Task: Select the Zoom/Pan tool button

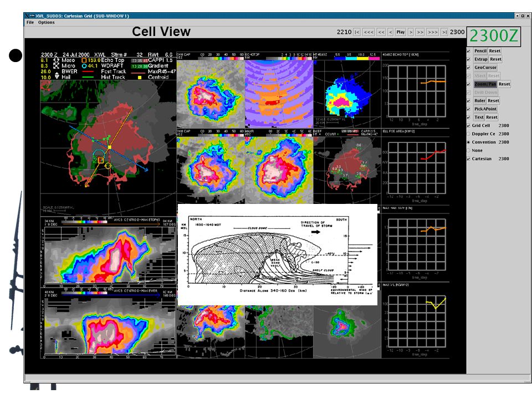Action: 485,84
